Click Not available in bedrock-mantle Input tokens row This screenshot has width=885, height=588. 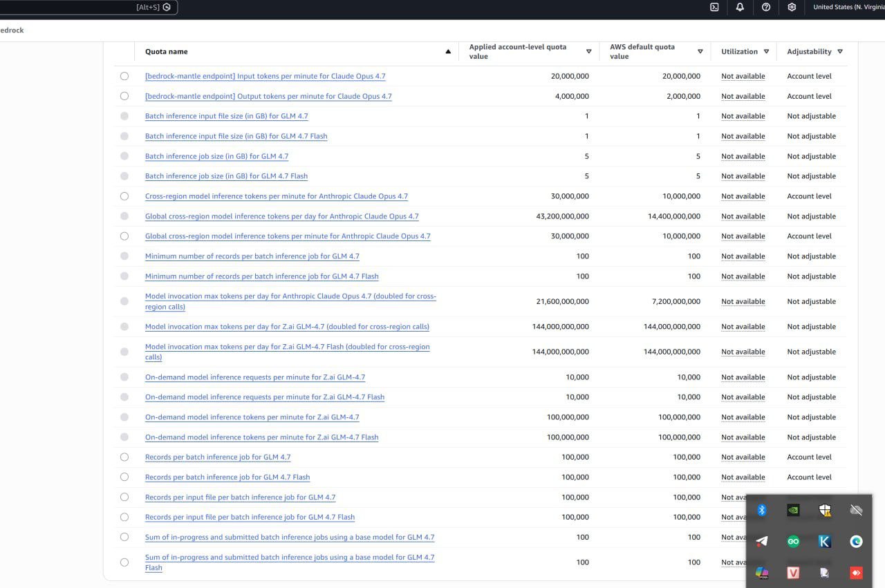click(x=743, y=76)
